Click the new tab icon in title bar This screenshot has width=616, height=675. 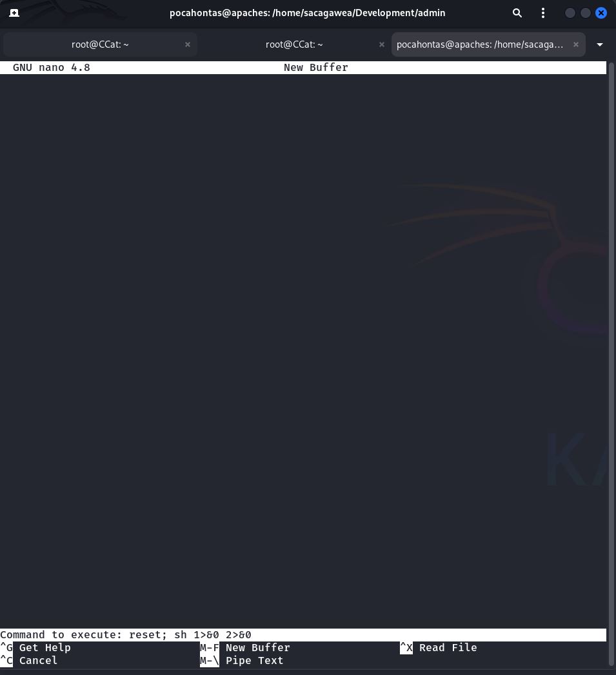tap(14, 13)
